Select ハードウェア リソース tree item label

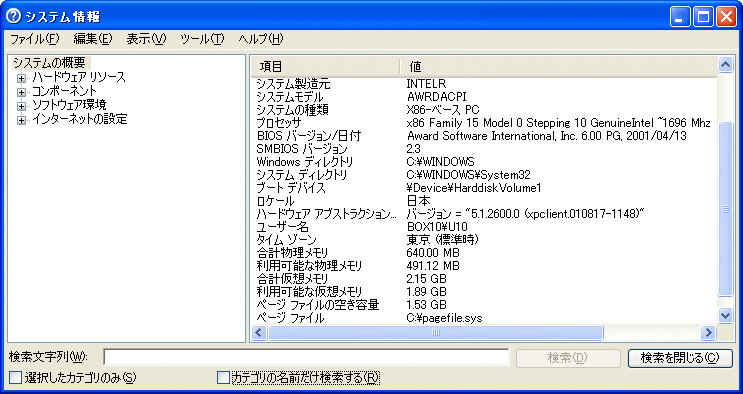click(x=79, y=77)
